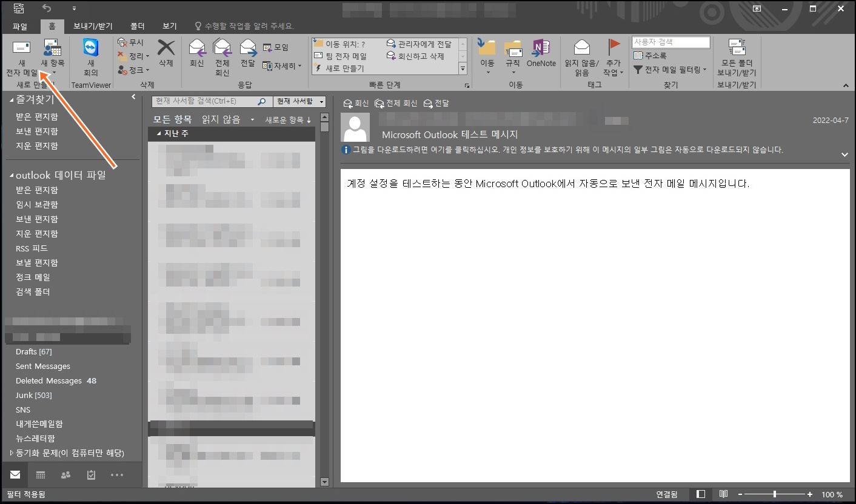
Task: Open the 주소록 address book
Action: (x=650, y=56)
